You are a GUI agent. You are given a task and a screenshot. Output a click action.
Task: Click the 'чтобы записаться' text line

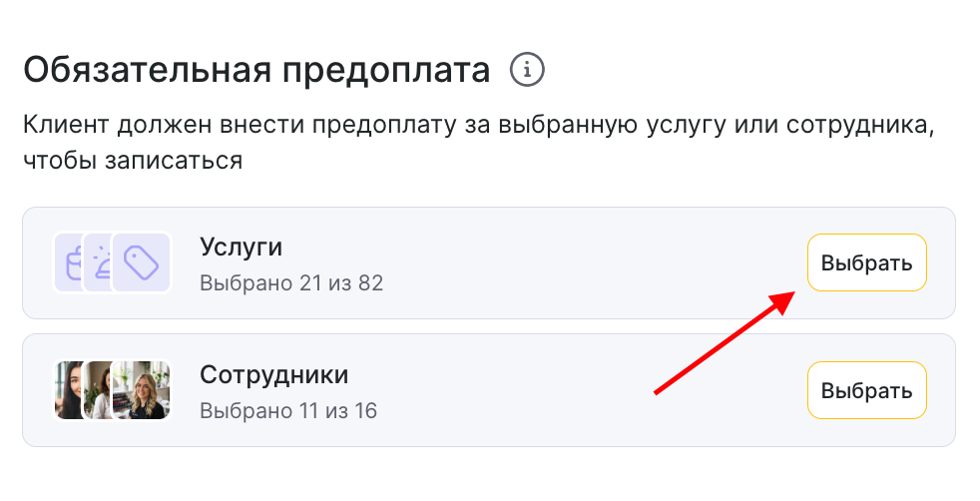(133, 161)
